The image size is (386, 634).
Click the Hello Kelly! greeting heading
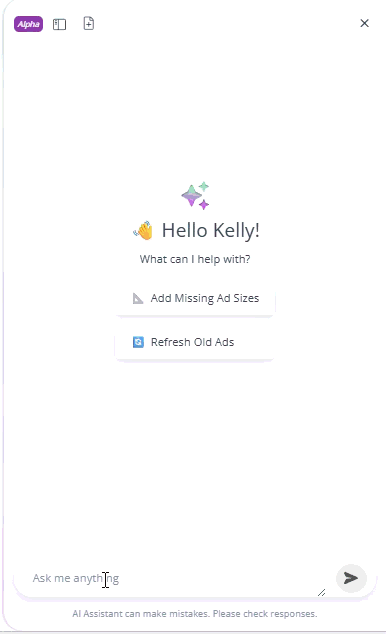pyautogui.click(x=211, y=230)
